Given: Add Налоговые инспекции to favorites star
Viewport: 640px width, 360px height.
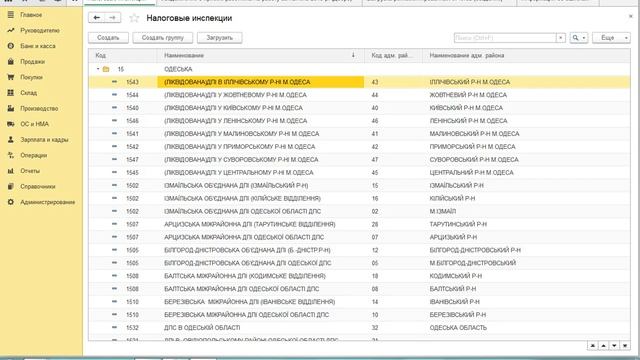Looking at the screenshot, I should point(134,18).
